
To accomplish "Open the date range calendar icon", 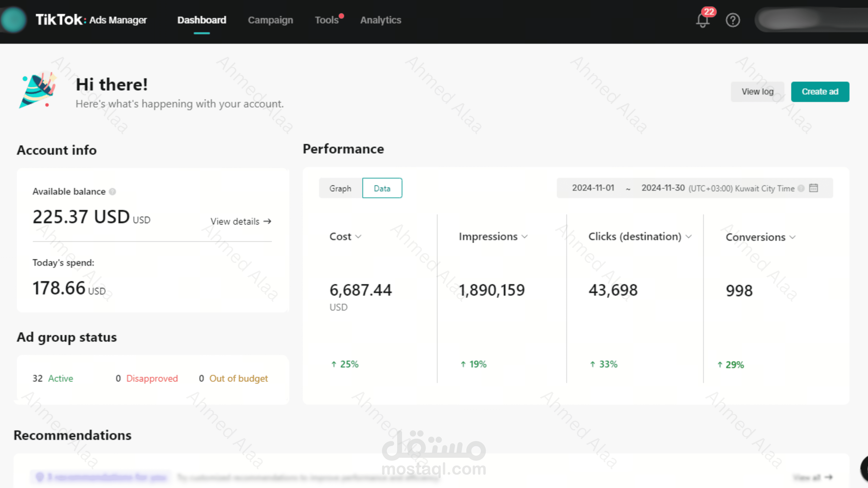I will click(813, 188).
